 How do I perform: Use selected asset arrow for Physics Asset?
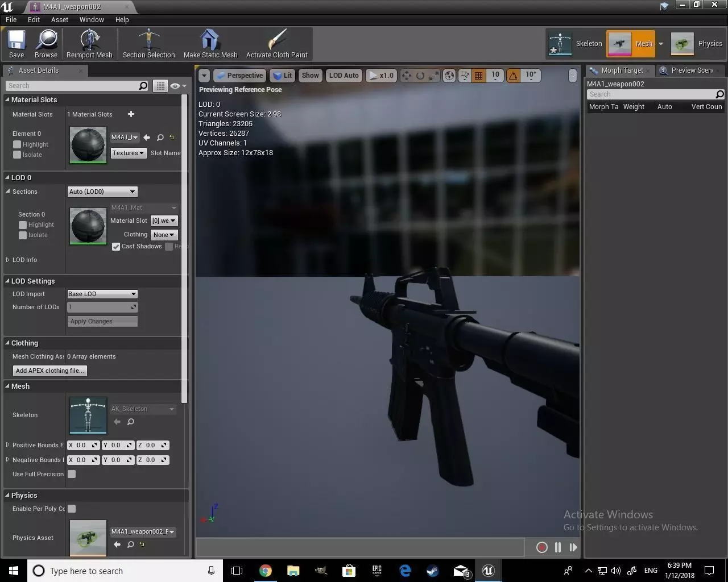pos(117,544)
